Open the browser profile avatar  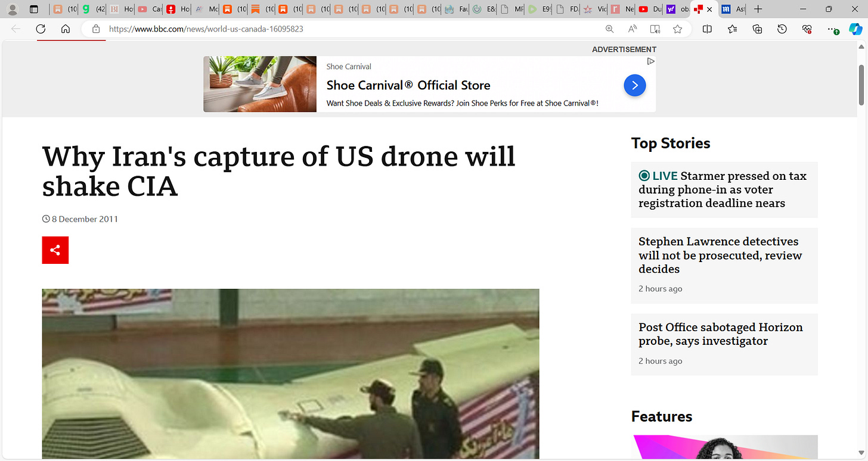(13, 9)
